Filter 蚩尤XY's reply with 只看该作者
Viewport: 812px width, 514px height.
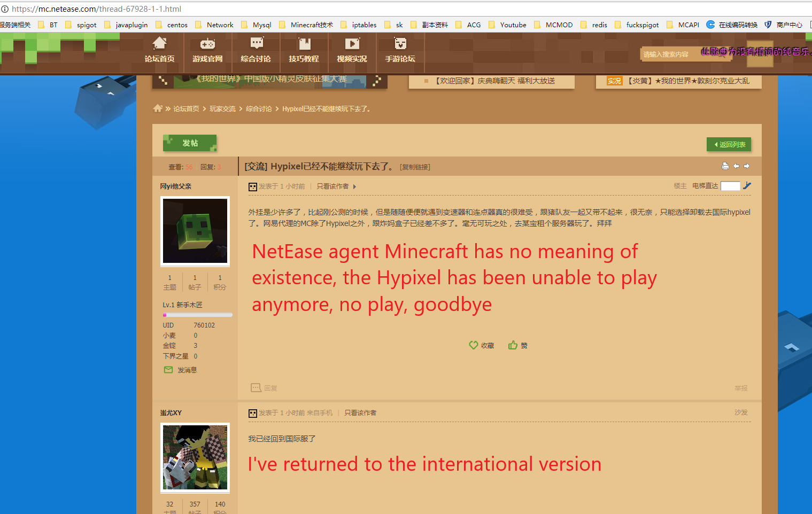(x=360, y=413)
